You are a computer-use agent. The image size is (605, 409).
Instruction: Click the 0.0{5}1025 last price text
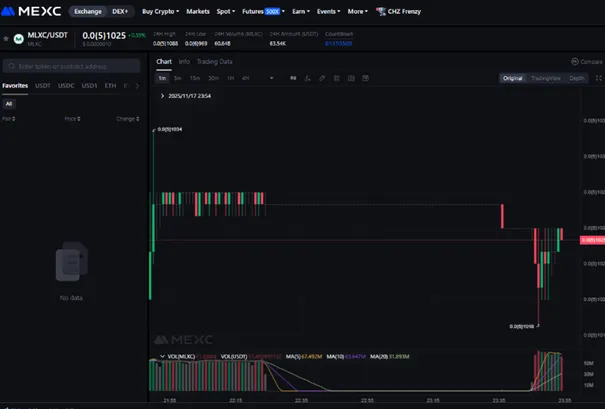point(104,35)
